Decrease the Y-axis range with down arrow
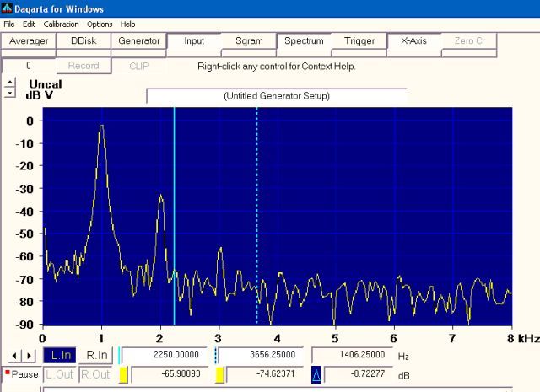This screenshot has height=392, width=540. coord(9,93)
